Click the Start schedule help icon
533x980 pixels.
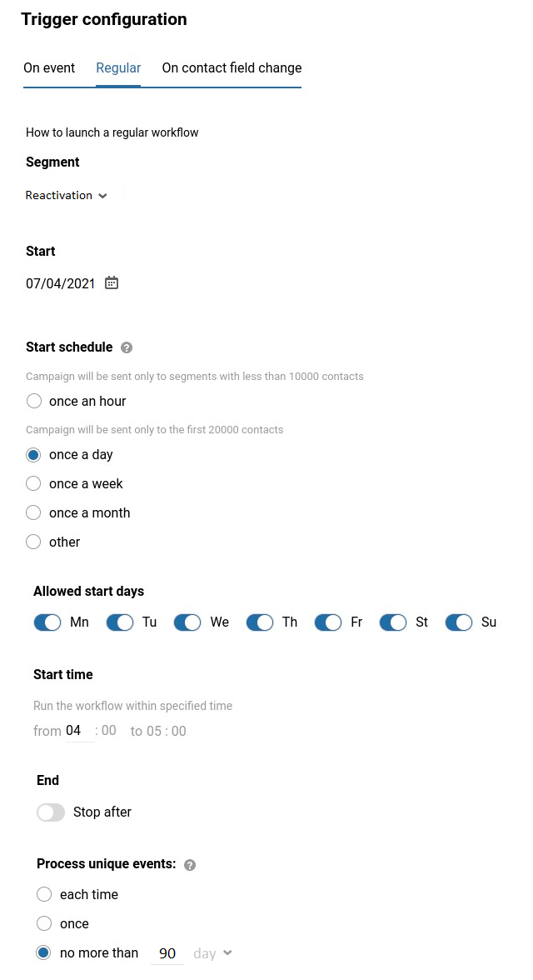pyautogui.click(x=127, y=347)
